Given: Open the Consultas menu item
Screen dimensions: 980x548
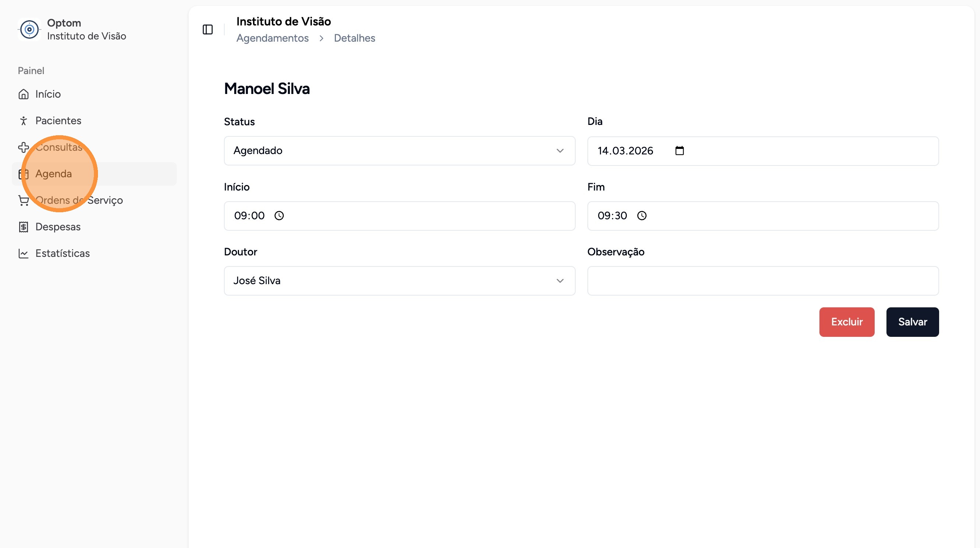Looking at the screenshot, I should tap(59, 147).
